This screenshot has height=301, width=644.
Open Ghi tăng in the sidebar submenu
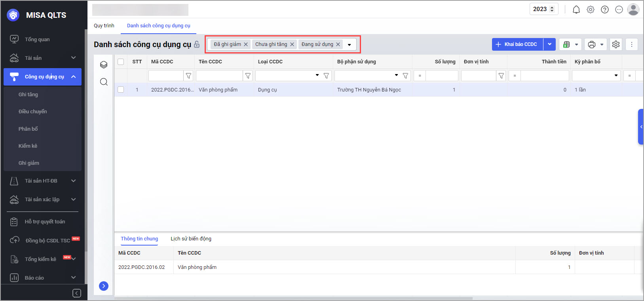click(x=28, y=95)
